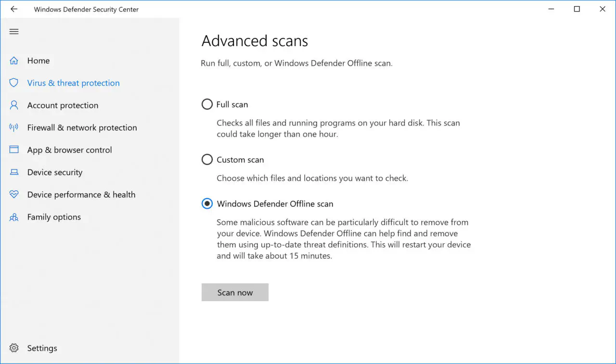Click the Custom scan label
This screenshot has height=364, width=616.
tap(240, 160)
